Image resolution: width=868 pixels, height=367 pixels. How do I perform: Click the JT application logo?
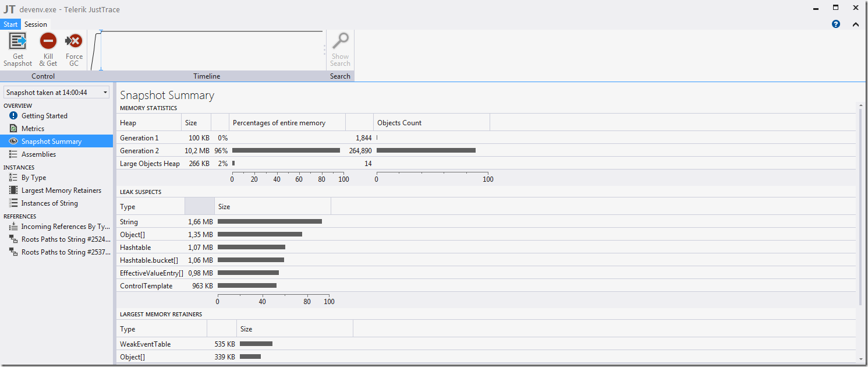[x=9, y=9]
